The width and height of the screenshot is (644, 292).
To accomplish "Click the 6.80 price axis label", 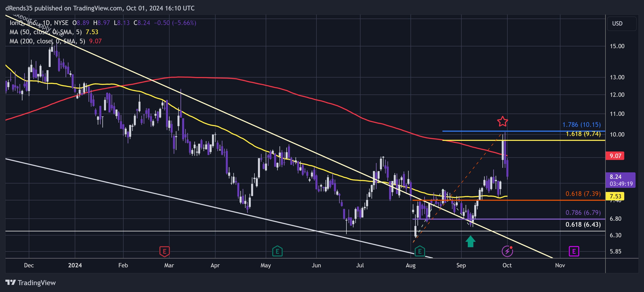I will [615, 219].
